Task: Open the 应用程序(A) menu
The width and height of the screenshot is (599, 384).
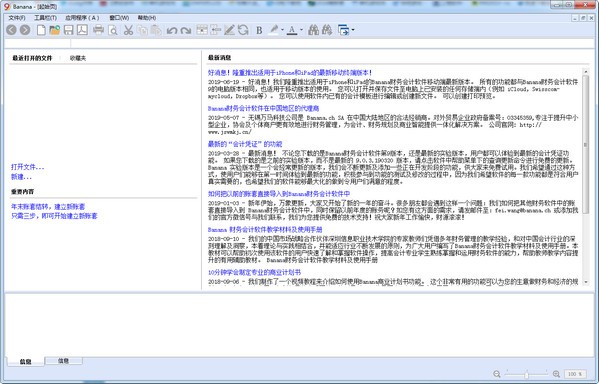Action: tap(82, 18)
